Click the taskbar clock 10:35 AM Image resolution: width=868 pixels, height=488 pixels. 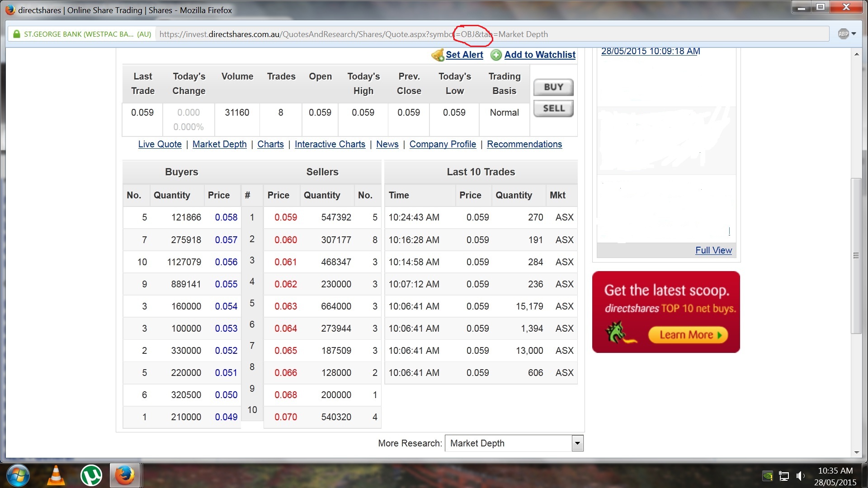(x=835, y=471)
